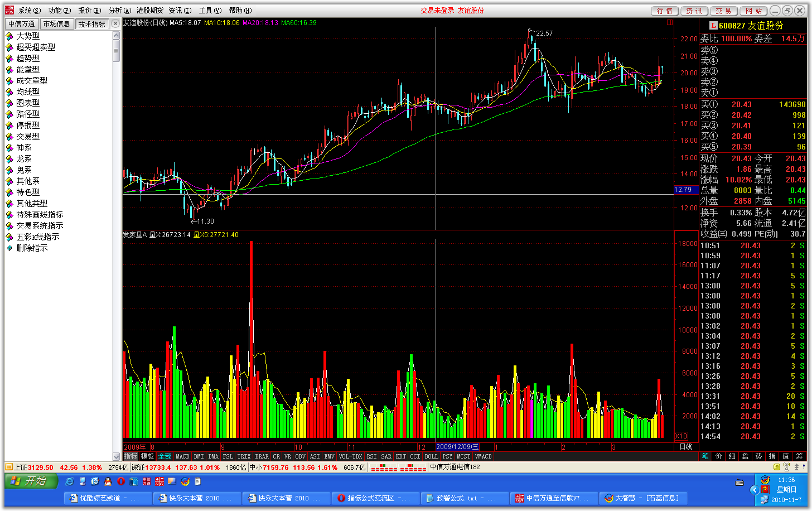This screenshot has height=511, width=812.
Task: Open the 分析(A) menu
Action: tap(120, 11)
